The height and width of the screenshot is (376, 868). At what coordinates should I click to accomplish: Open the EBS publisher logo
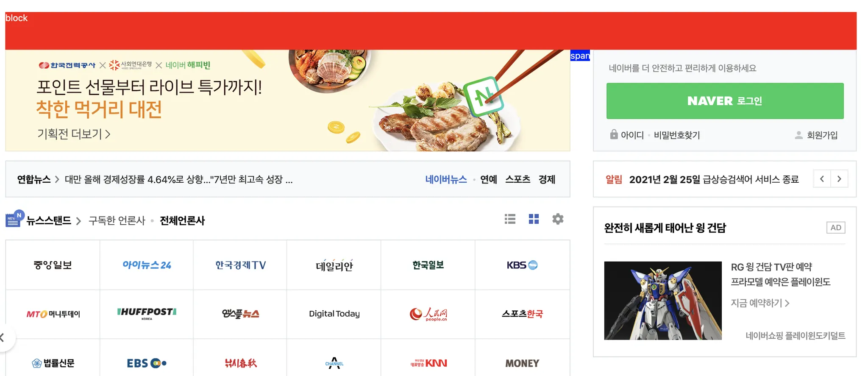[147, 363]
